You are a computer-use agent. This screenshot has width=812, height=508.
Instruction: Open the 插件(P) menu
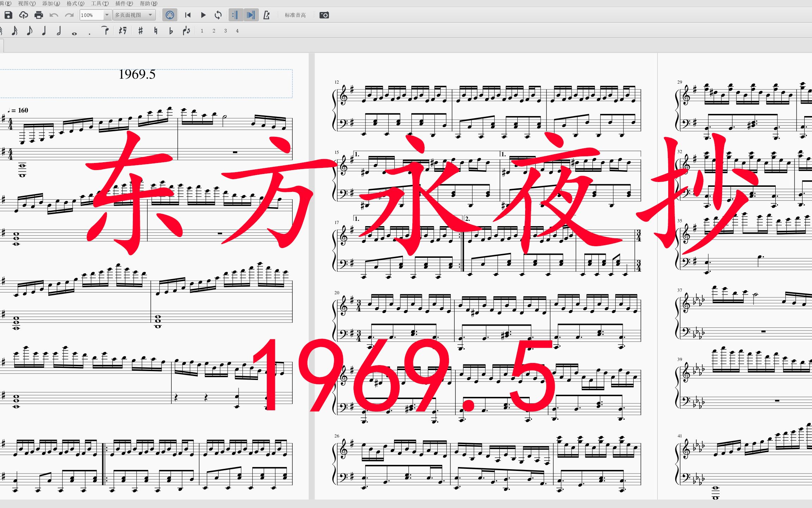pos(124,3)
